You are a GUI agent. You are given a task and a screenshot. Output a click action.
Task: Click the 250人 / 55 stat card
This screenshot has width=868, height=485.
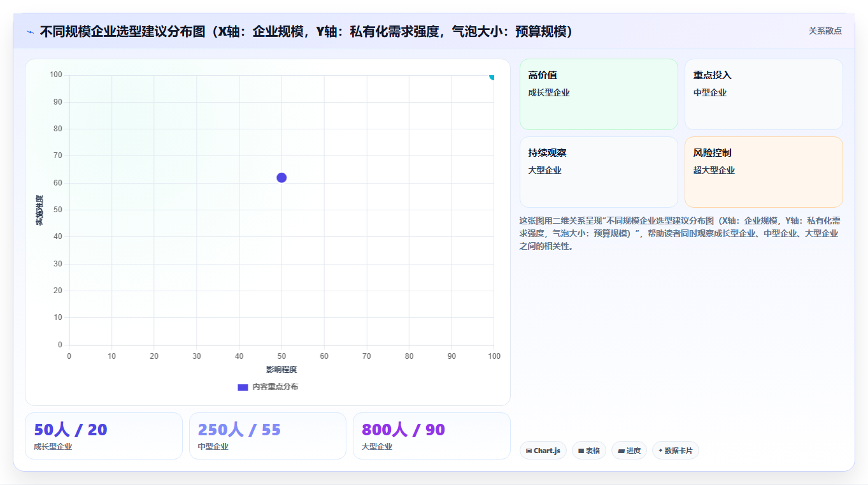coord(267,436)
